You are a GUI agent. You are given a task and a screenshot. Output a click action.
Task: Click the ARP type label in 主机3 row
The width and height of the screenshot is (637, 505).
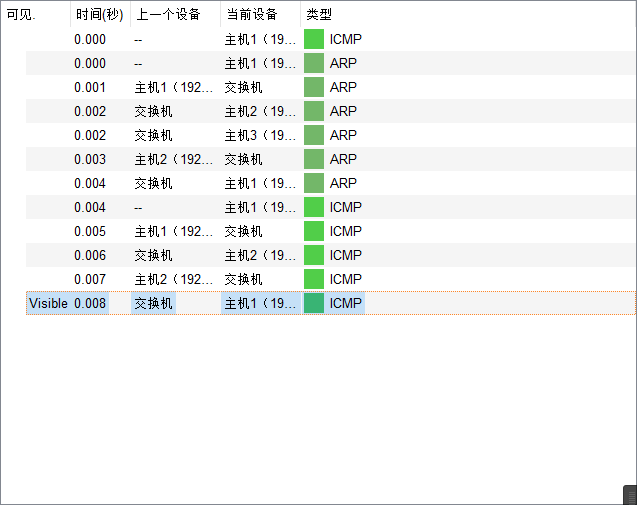343,135
